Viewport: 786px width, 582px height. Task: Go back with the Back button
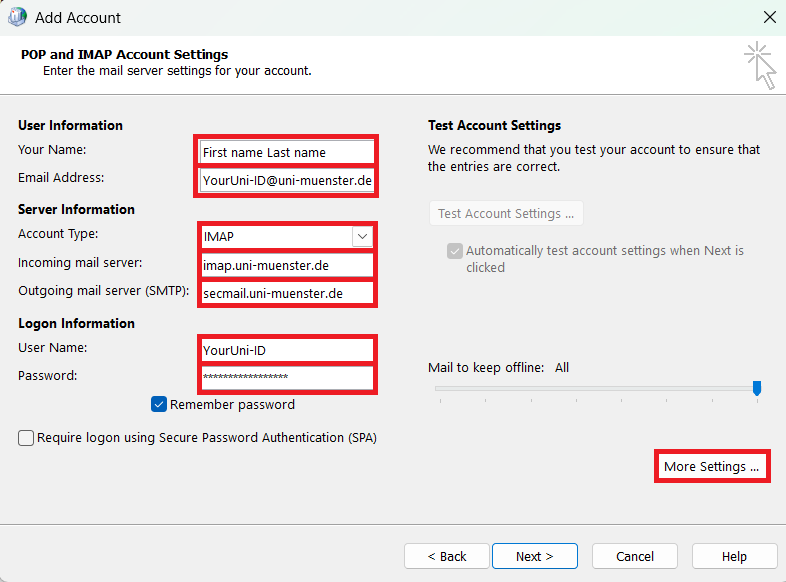(446, 556)
